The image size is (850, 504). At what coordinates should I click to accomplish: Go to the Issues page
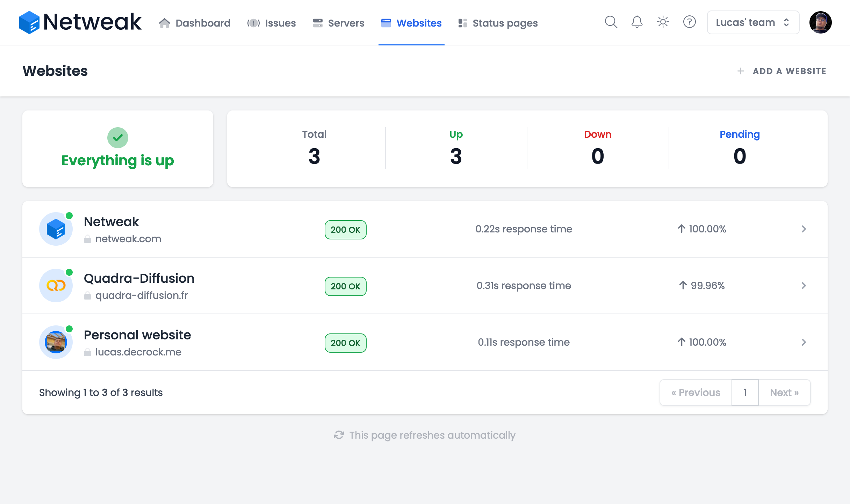(272, 23)
